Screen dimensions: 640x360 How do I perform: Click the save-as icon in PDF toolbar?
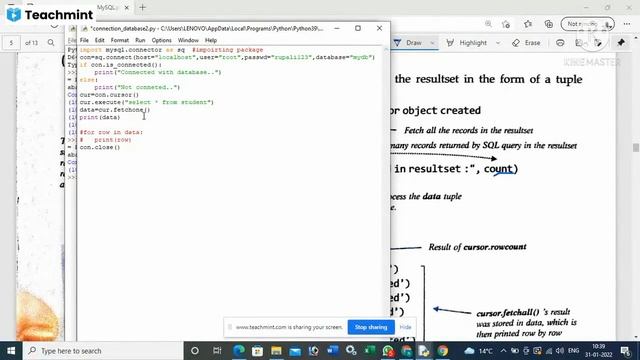(x=598, y=43)
